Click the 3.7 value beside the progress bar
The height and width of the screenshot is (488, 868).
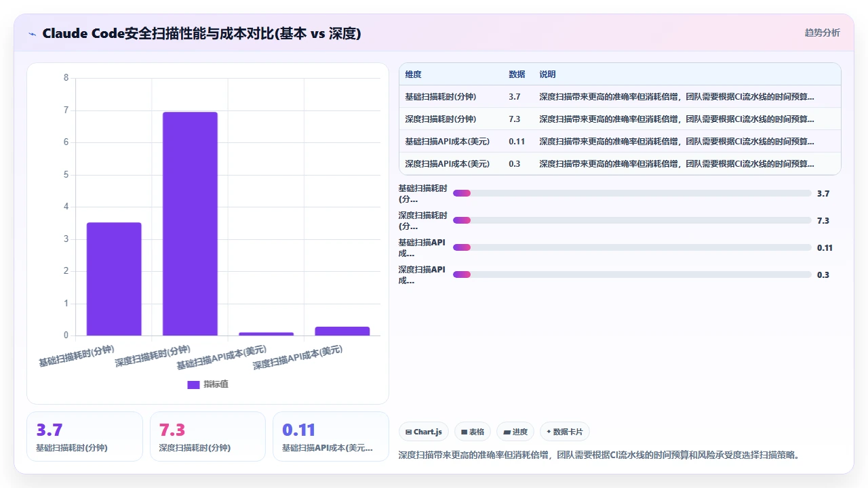(x=823, y=193)
